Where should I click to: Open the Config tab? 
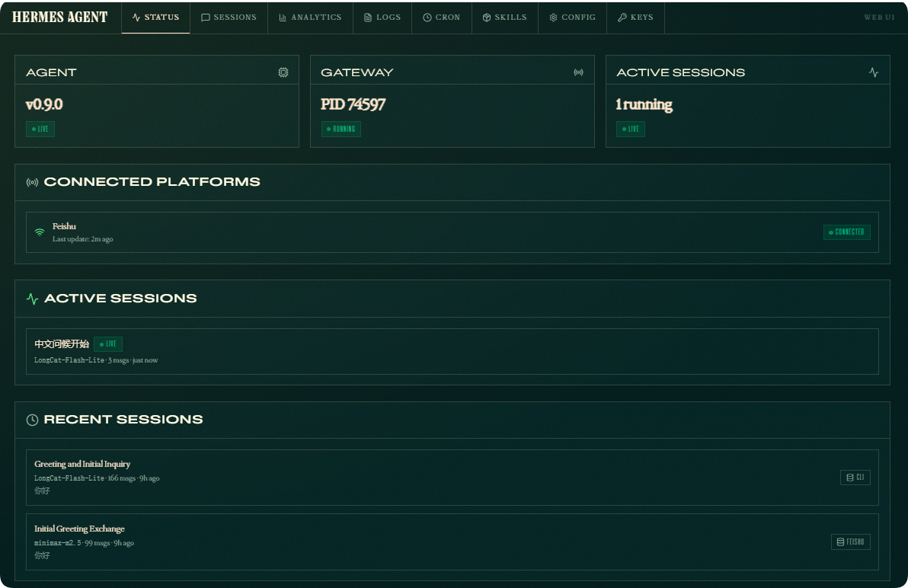(x=572, y=18)
